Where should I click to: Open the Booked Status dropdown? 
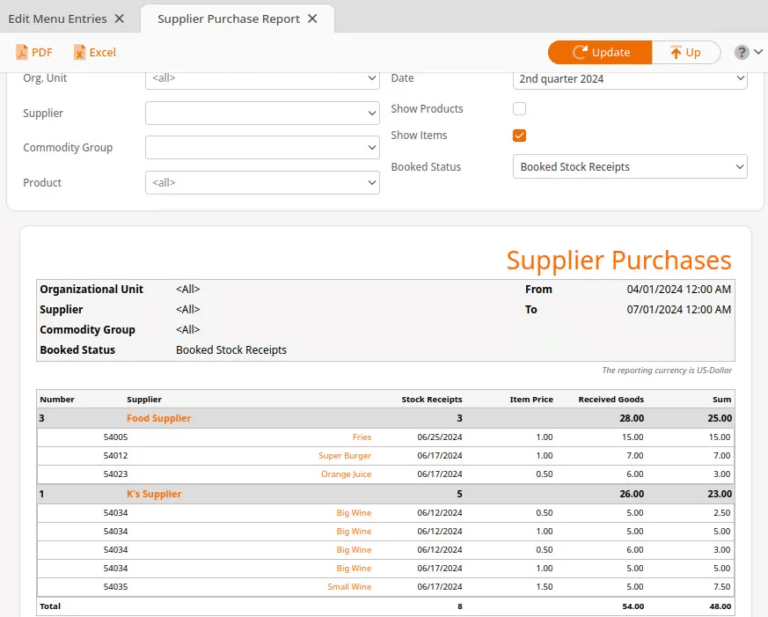point(630,167)
